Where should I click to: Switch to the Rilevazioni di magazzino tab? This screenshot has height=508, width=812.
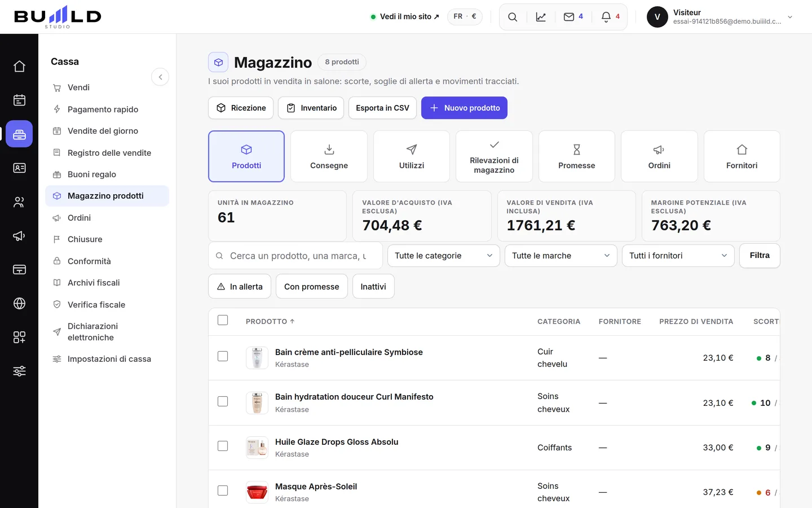494,156
